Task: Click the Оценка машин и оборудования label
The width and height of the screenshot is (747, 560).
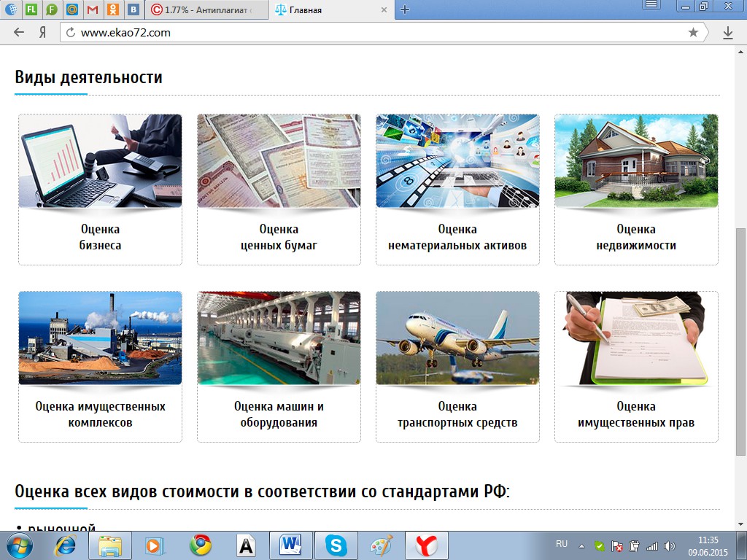Action: coord(279,414)
